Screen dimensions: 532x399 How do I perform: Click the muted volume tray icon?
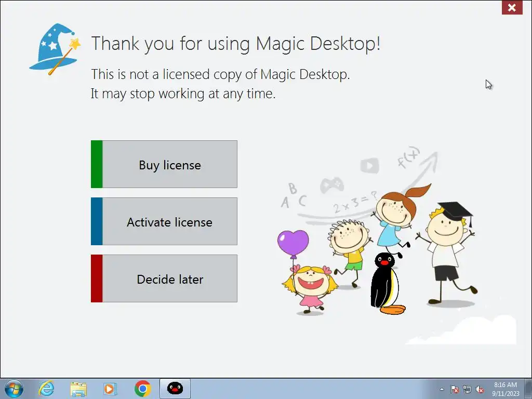point(480,390)
